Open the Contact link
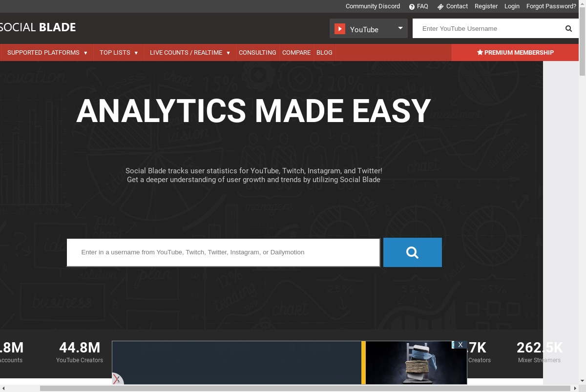 pos(457,6)
